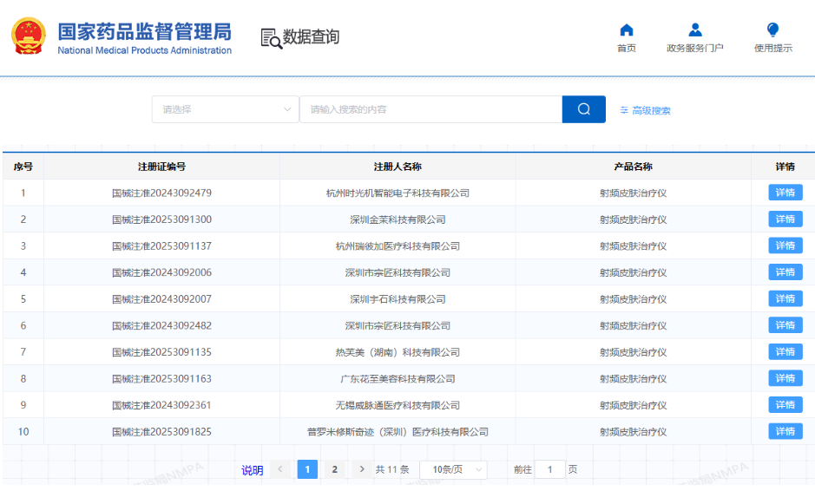Open the 政务服务门户 portal icon
Image resolution: width=815 pixels, height=504 pixels.
[694, 30]
